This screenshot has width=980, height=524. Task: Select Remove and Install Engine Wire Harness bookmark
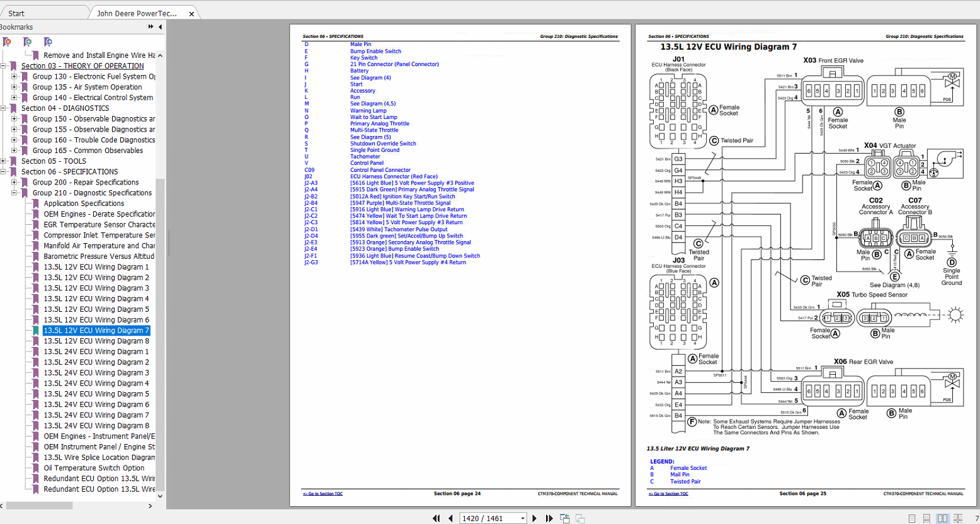99,55
